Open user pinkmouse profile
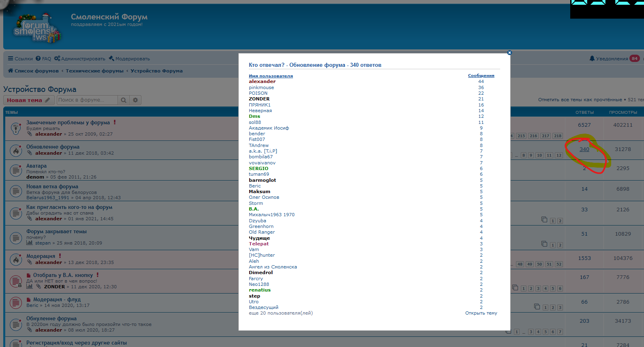This screenshot has width=644, height=347. [261, 87]
